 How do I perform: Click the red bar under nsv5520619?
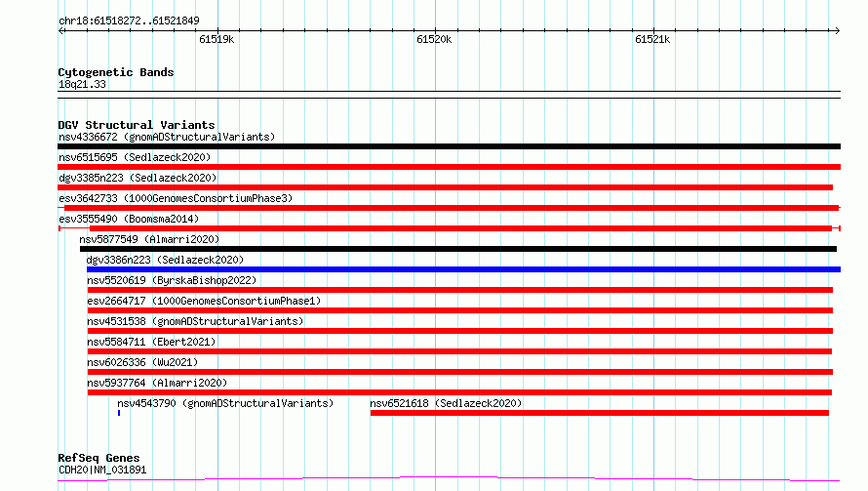click(460, 290)
